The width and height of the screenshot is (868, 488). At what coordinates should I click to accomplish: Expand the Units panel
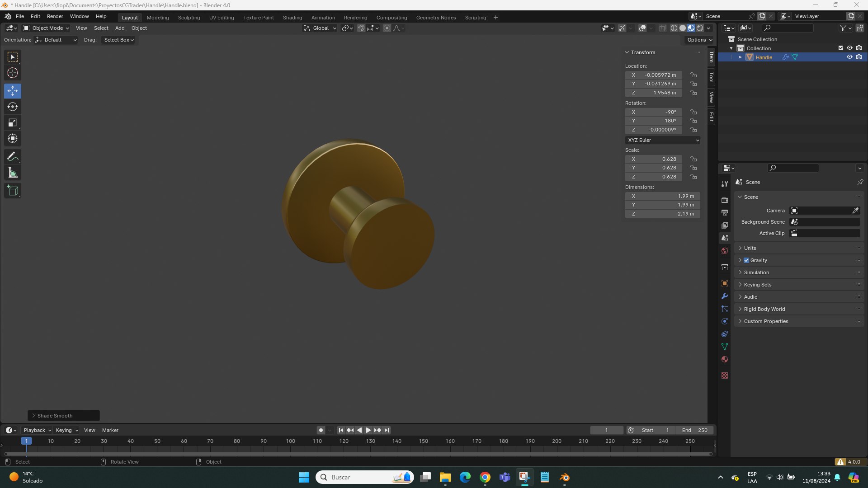click(750, 248)
